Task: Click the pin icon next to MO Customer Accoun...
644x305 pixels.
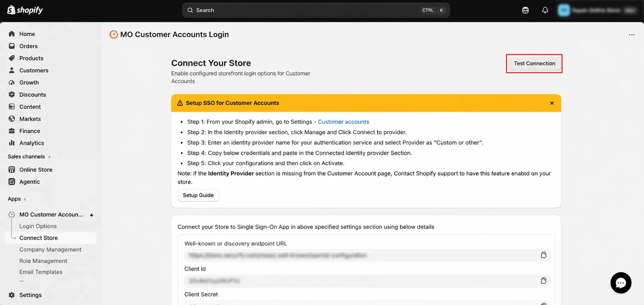Action: 91,215
